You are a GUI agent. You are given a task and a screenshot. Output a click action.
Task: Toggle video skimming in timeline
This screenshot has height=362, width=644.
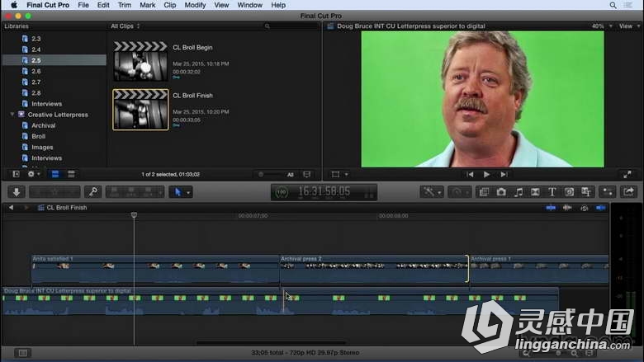pyautogui.click(x=551, y=208)
